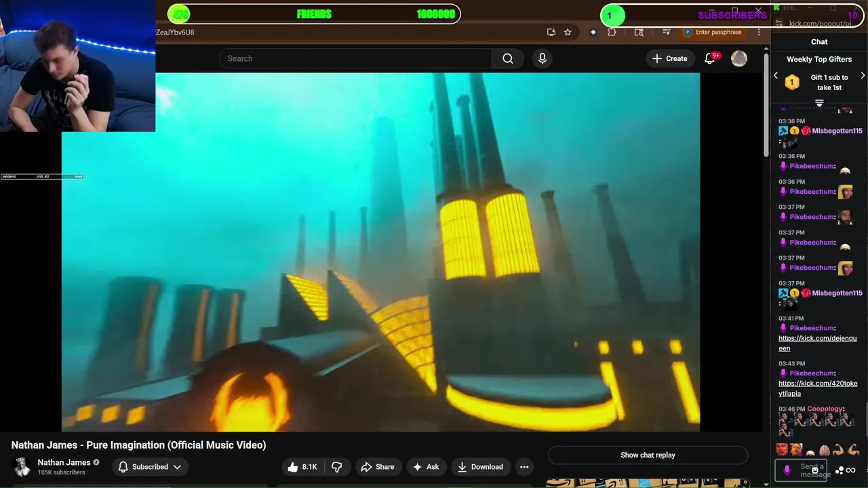Show next Weekly Top Gifters slide
The image size is (868, 488).
coord(863,76)
